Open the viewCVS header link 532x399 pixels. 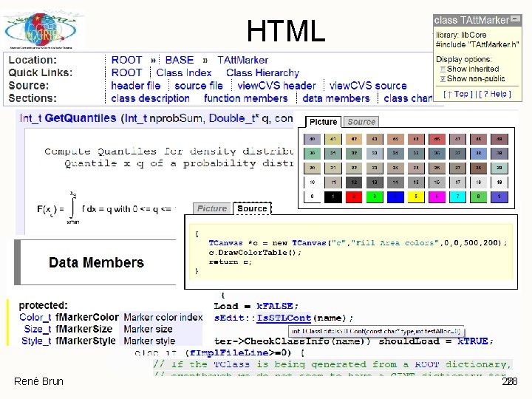276,86
